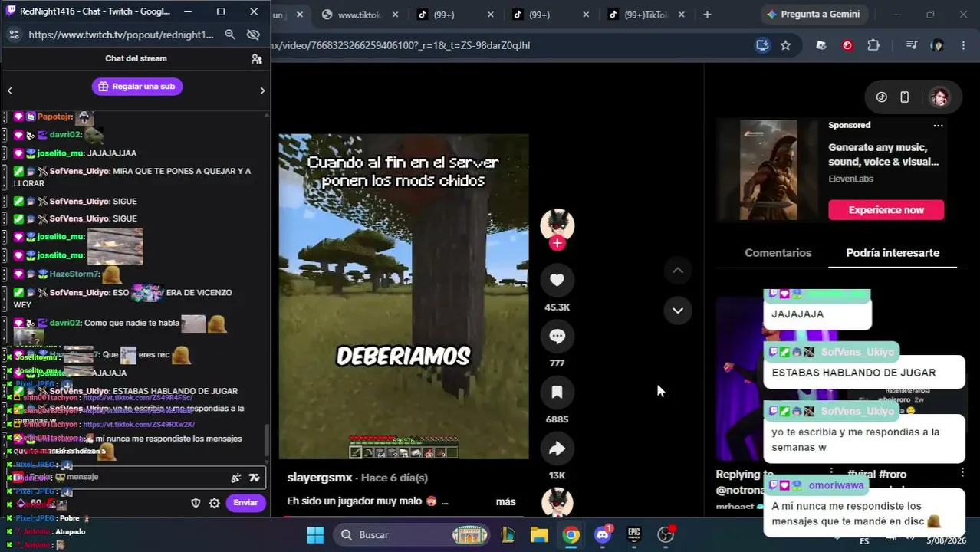Image resolution: width=980 pixels, height=552 pixels.
Task: Open File Explorer from taskbar
Action: pyautogui.click(x=539, y=534)
